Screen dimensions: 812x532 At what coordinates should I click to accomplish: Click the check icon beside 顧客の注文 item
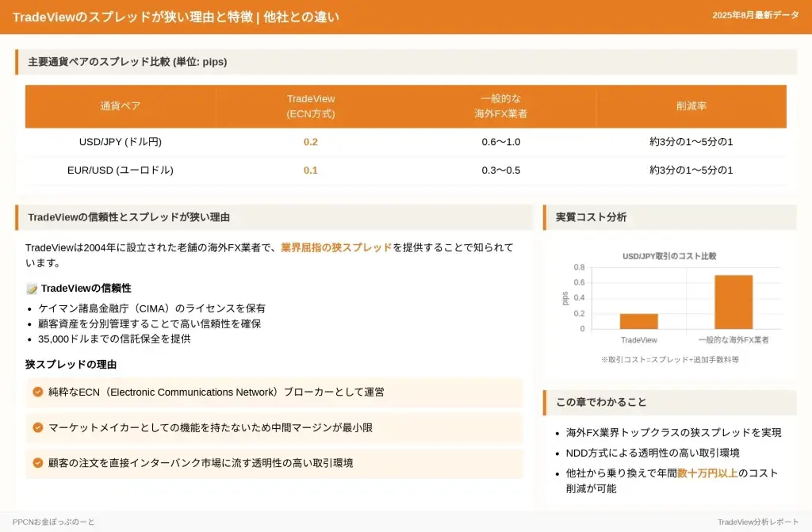pos(38,463)
